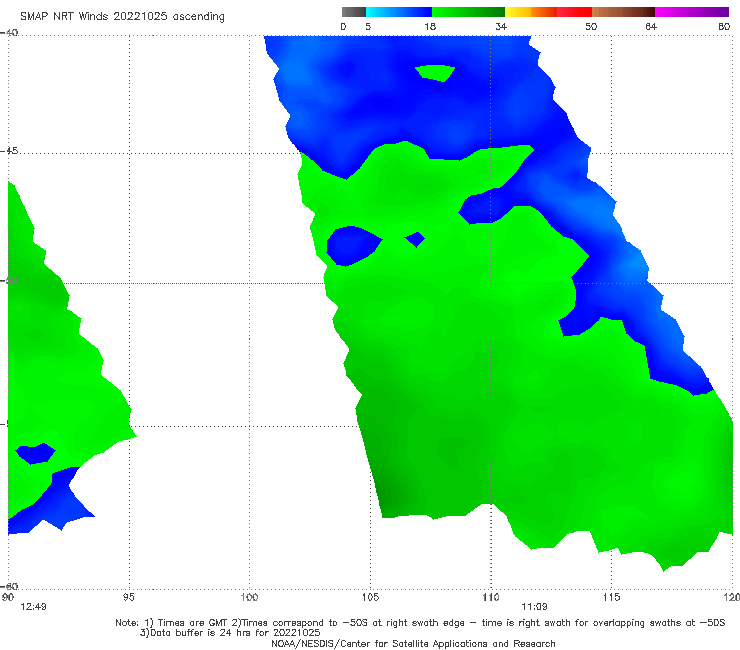Click the gray 0-5 segment of color bar
This screenshot has width=740, height=650.
click(354, 12)
